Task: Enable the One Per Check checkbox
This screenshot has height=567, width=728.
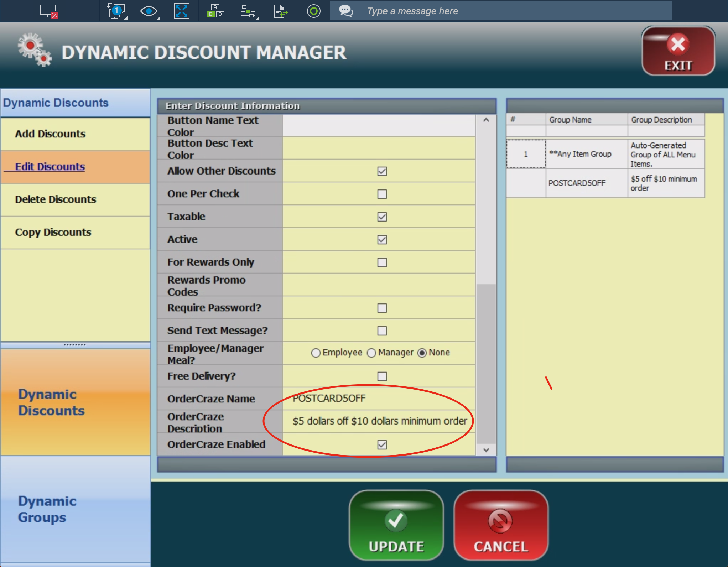Action: click(382, 194)
